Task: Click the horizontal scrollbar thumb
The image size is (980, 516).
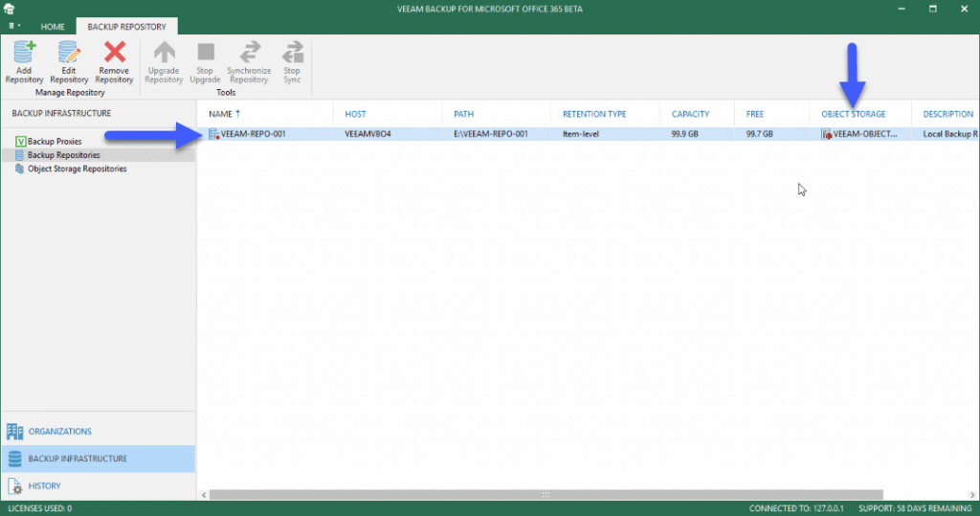Action: point(546,495)
